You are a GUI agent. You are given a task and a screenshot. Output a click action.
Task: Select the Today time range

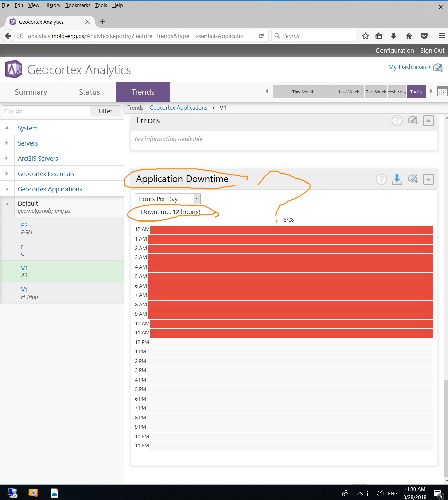[x=416, y=92]
